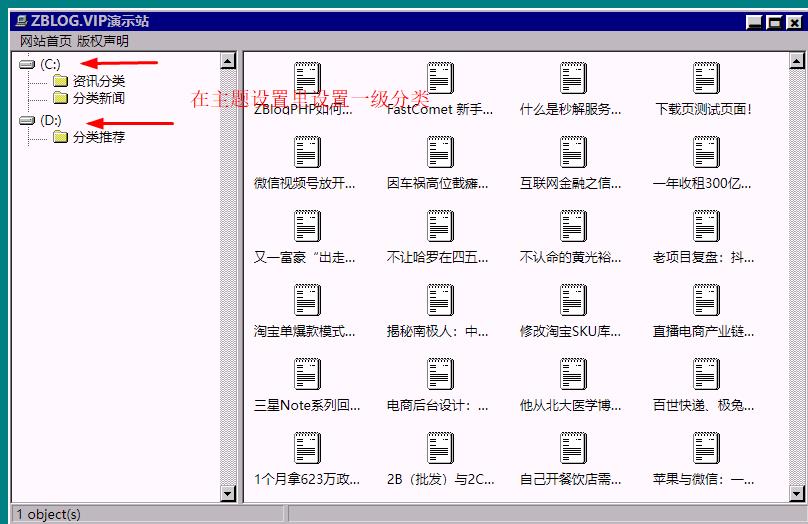The image size is (808, 524).
Task: Click the 淘宝单爆款模式... file name text
Action: point(305,331)
